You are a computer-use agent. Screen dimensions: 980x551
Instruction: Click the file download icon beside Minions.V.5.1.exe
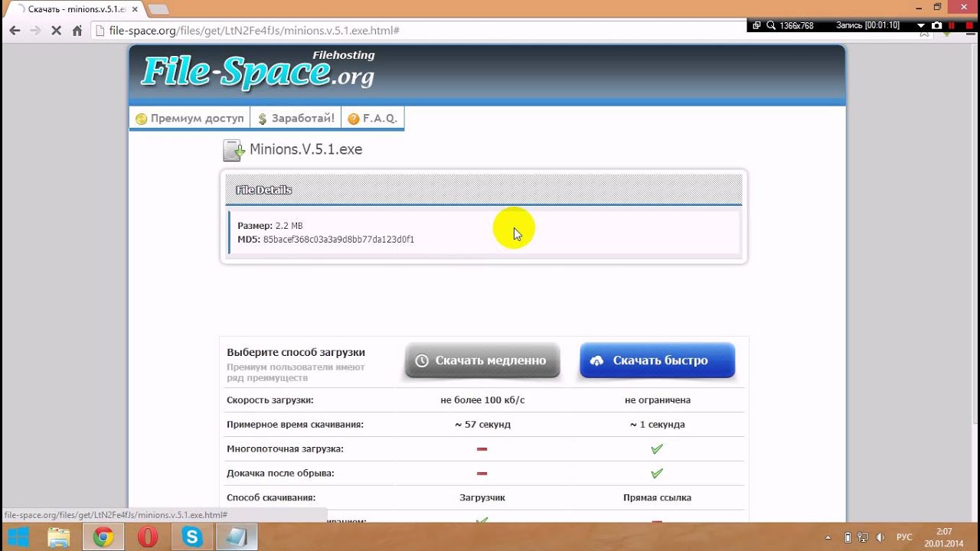click(234, 150)
